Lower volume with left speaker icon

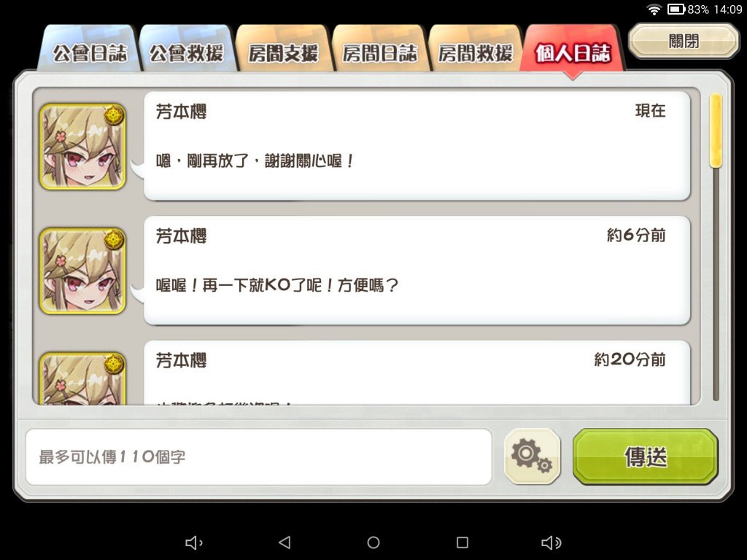194,542
